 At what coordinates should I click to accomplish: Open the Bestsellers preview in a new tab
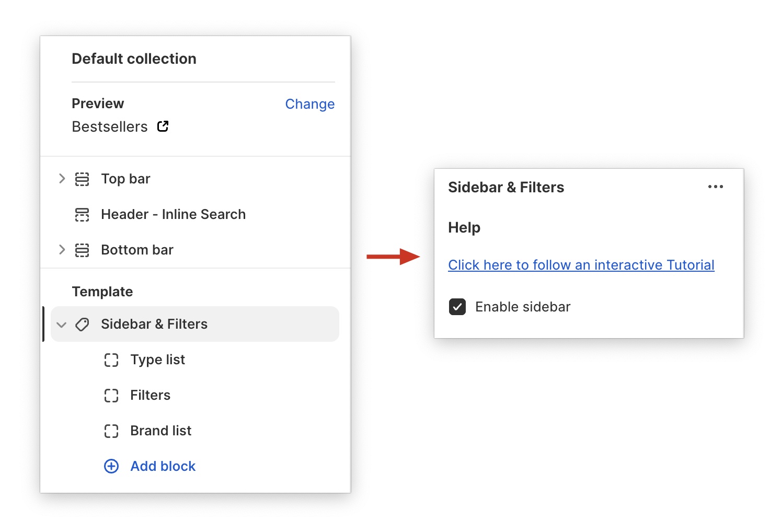coord(163,126)
